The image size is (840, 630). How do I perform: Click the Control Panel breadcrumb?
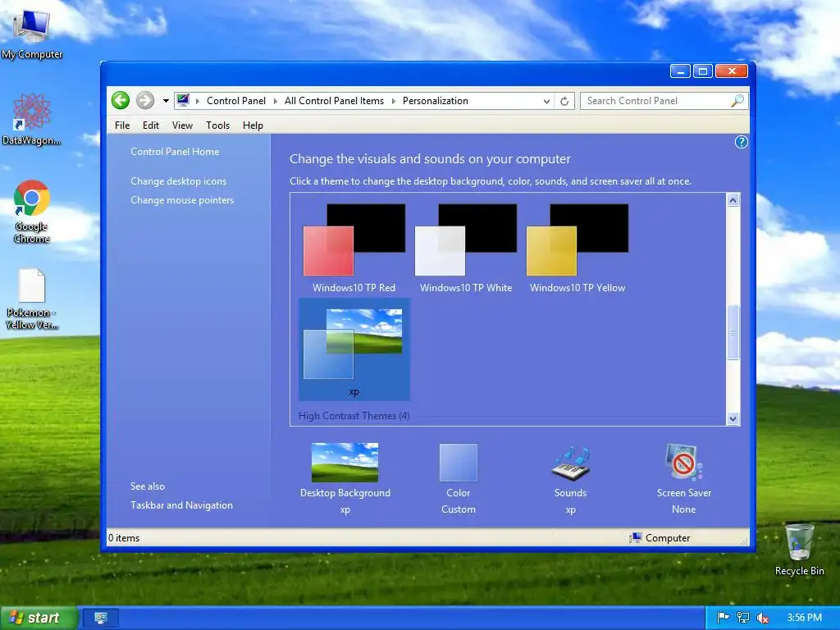(236, 101)
